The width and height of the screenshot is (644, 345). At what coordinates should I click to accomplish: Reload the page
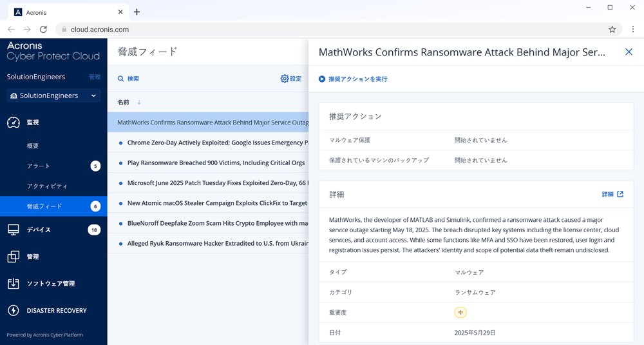[x=43, y=29]
